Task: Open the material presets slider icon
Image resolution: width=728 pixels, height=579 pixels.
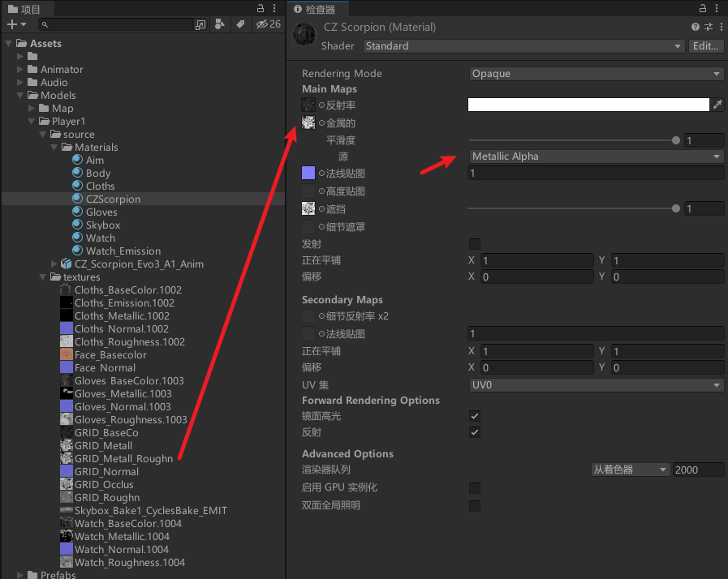Action: (709, 27)
